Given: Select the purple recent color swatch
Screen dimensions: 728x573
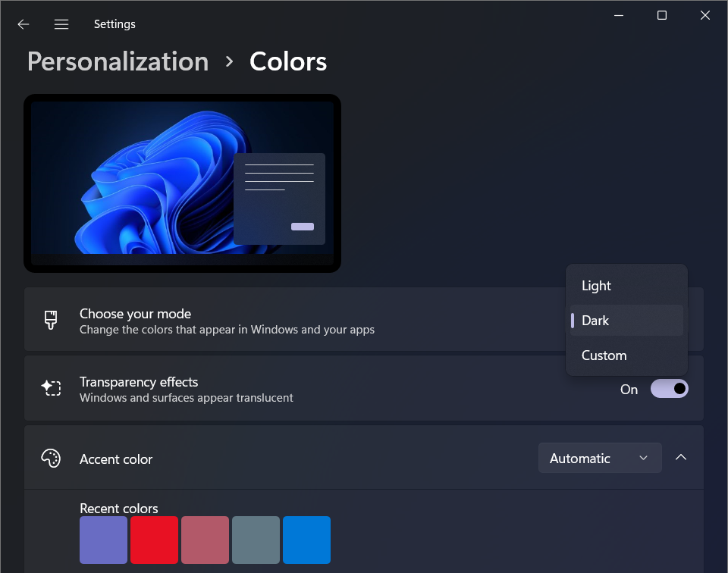Looking at the screenshot, I should pos(103,540).
